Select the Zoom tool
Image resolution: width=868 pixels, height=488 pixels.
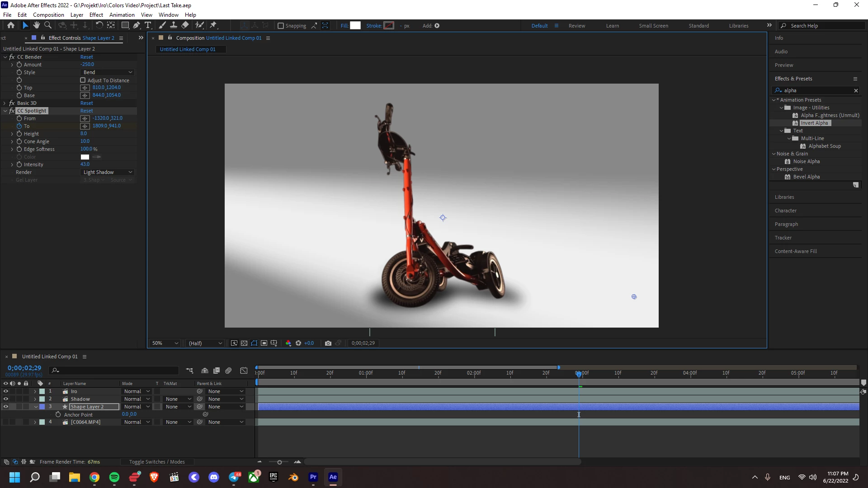point(47,25)
